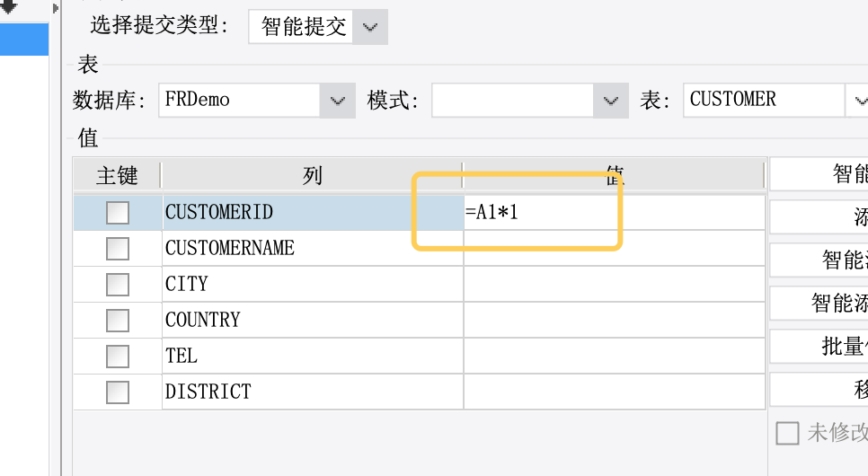Tick the 主键 checkbox for CUSTOMERID
Screen dimensions: 868x476
tap(118, 213)
